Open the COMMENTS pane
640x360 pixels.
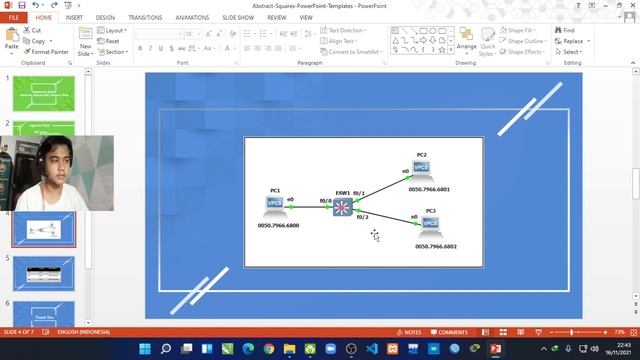(449, 332)
